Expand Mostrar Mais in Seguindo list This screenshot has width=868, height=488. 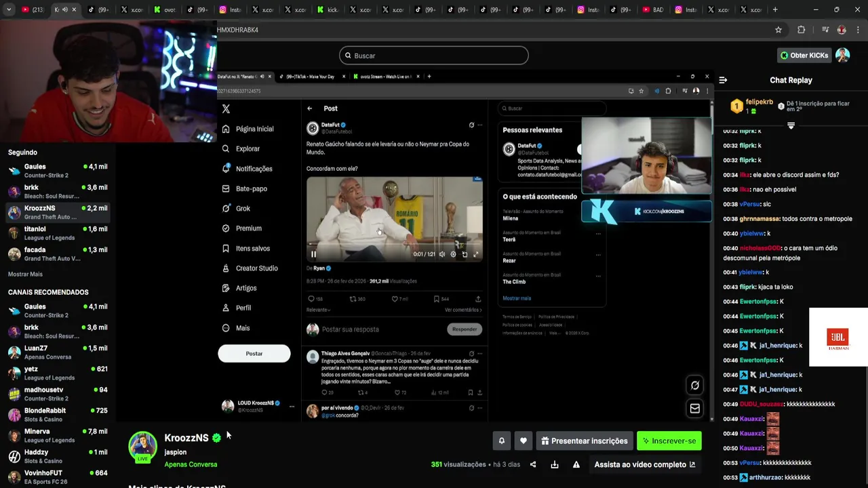click(25, 274)
